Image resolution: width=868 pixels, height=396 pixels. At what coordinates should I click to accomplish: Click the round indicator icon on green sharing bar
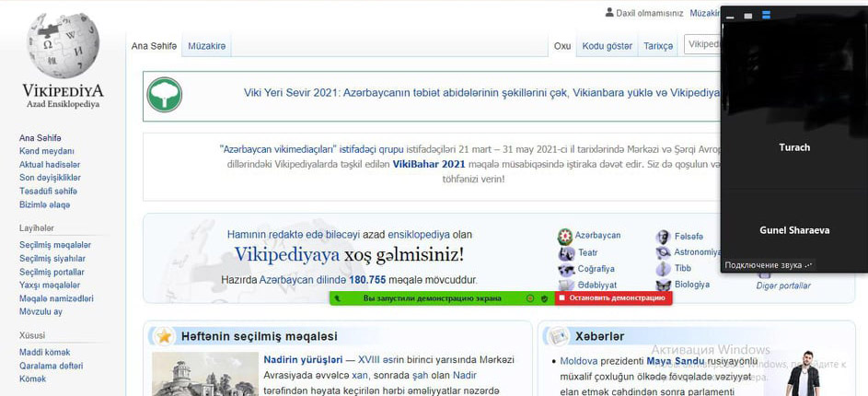[530, 298]
